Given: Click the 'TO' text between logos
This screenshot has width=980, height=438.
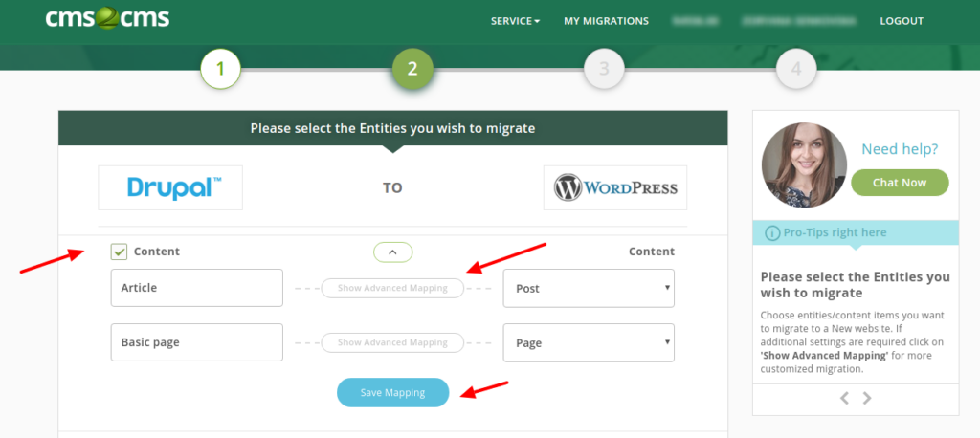Looking at the screenshot, I should pos(392,188).
